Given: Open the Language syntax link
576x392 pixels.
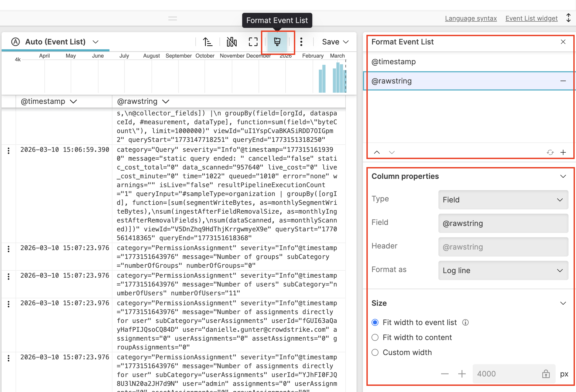Looking at the screenshot, I should pyautogui.click(x=471, y=18).
